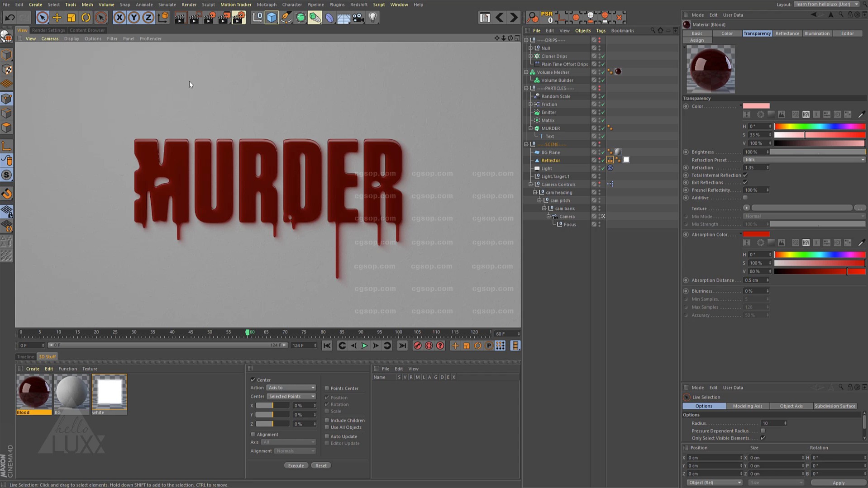Toggle Autokeying red icon
This screenshot has width=868, height=488.
tap(429, 346)
